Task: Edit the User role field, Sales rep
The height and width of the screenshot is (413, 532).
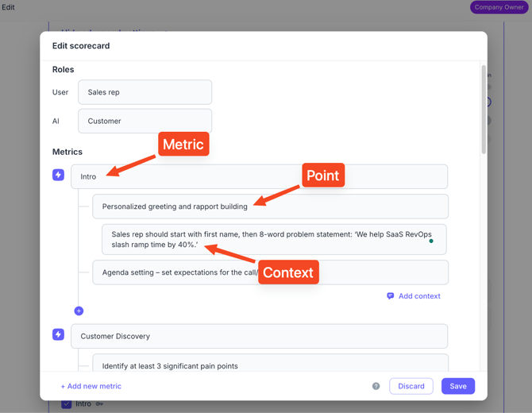Action: point(145,92)
